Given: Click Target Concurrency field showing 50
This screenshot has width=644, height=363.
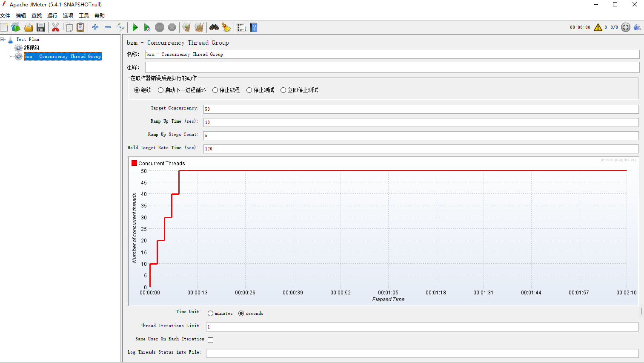Looking at the screenshot, I should point(421,109).
